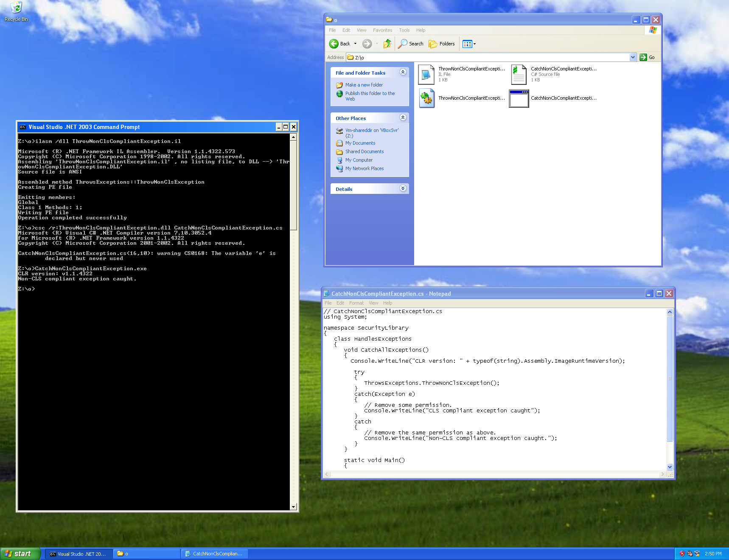Collapse the File and Folder Tasks panel

[x=403, y=73]
